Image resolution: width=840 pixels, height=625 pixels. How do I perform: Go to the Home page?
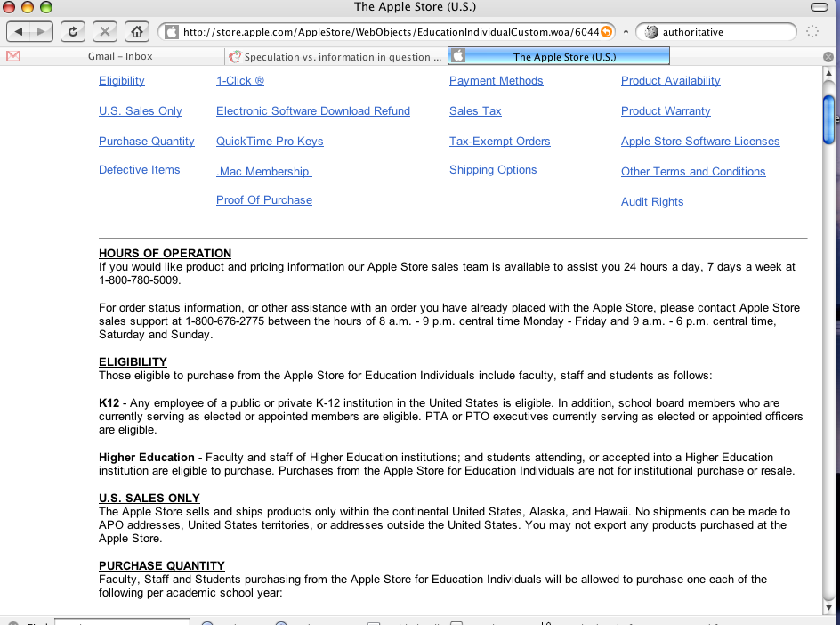pyautogui.click(x=137, y=32)
